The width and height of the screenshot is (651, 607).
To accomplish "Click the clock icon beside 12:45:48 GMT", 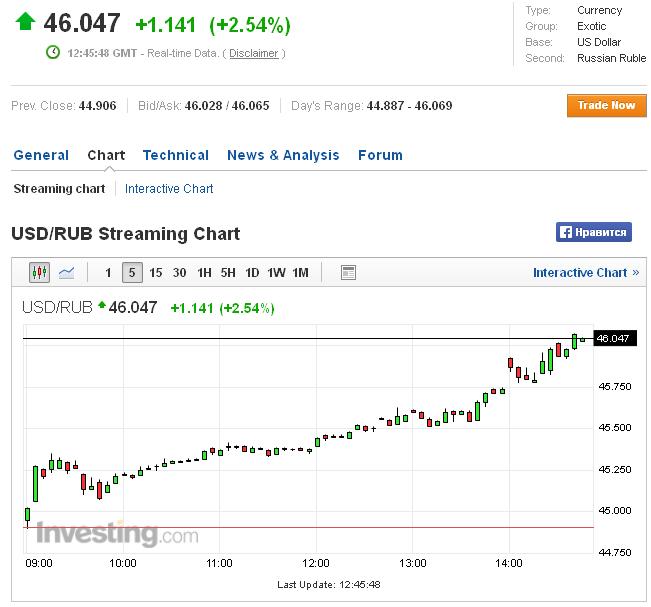I will (53, 53).
